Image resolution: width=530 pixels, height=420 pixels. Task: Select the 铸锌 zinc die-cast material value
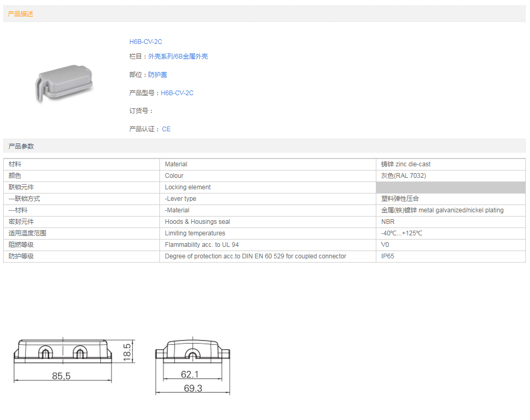[406, 164]
